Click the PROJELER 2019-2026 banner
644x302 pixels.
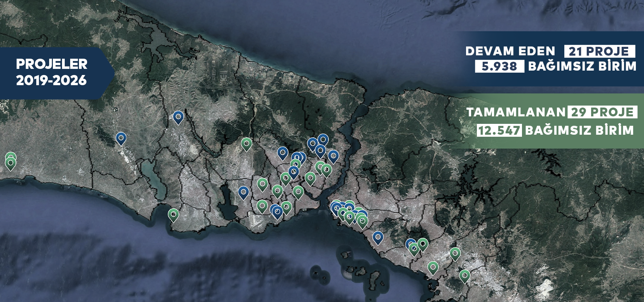click(52, 72)
